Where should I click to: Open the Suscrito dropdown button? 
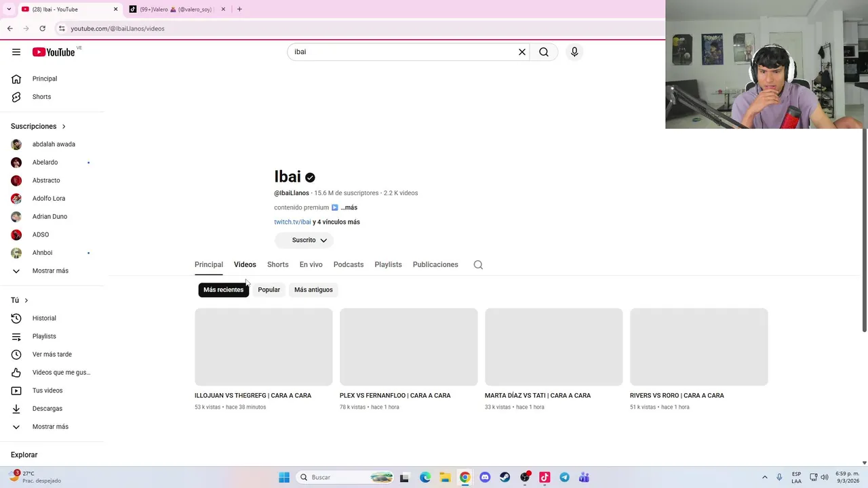coord(304,240)
